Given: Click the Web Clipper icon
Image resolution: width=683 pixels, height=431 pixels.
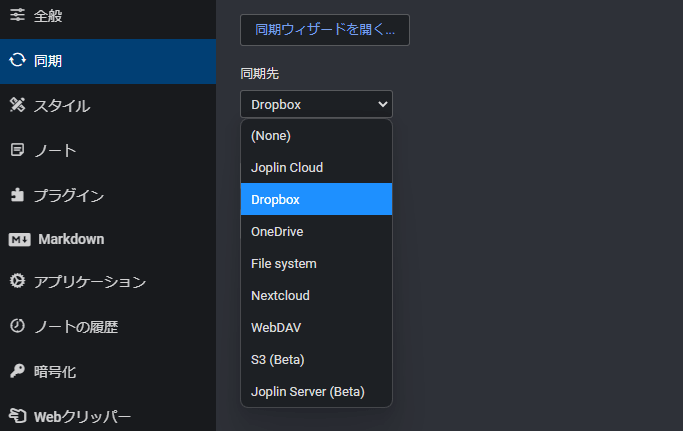Looking at the screenshot, I should (17, 415).
